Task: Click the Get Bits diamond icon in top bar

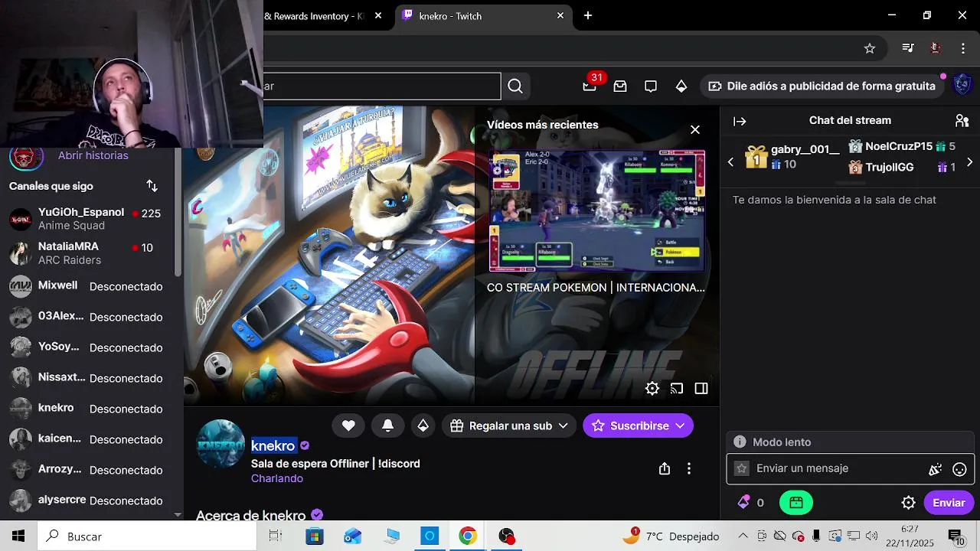Action: [681, 86]
